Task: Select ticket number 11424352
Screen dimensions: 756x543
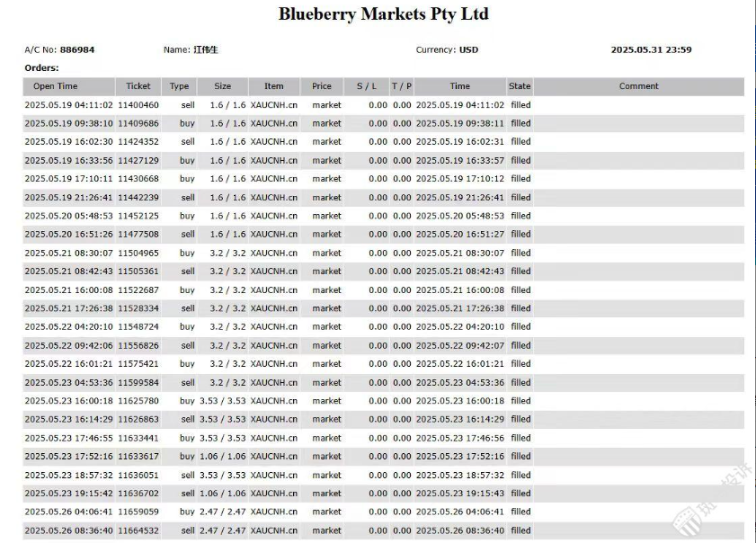Action: click(x=138, y=142)
